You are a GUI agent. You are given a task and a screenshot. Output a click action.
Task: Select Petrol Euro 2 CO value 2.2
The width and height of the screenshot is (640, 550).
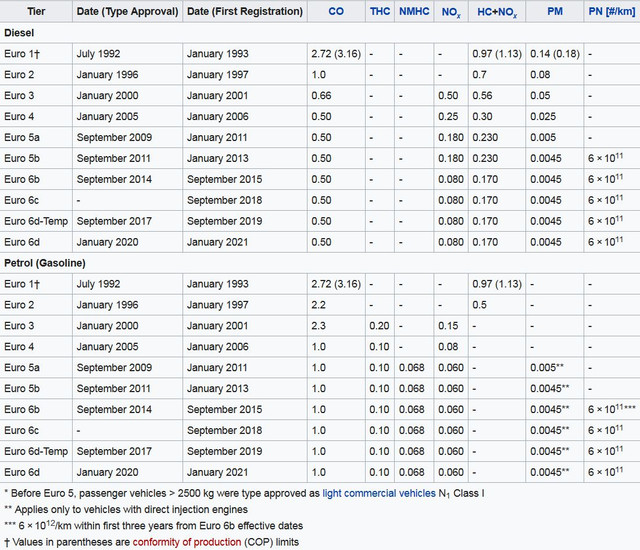pyautogui.click(x=318, y=305)
